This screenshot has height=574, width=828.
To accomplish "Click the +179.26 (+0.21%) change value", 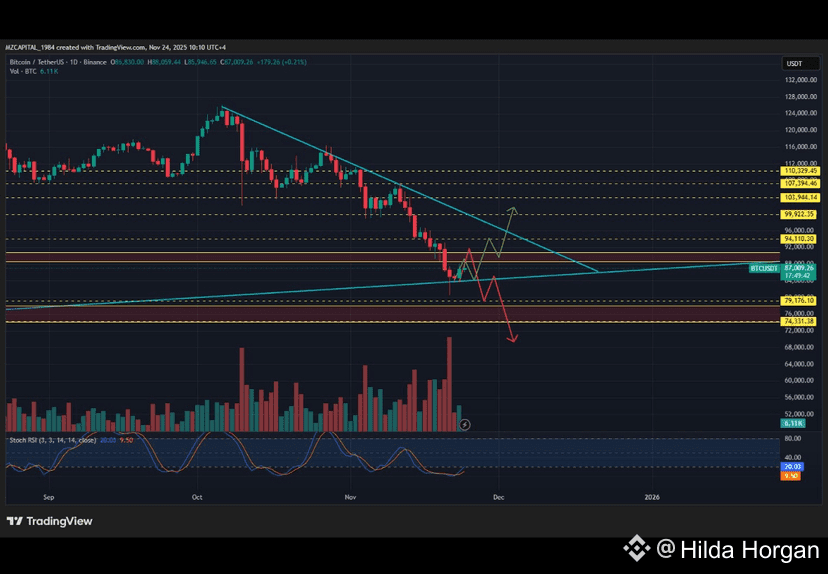I will [x=281, y=62].
